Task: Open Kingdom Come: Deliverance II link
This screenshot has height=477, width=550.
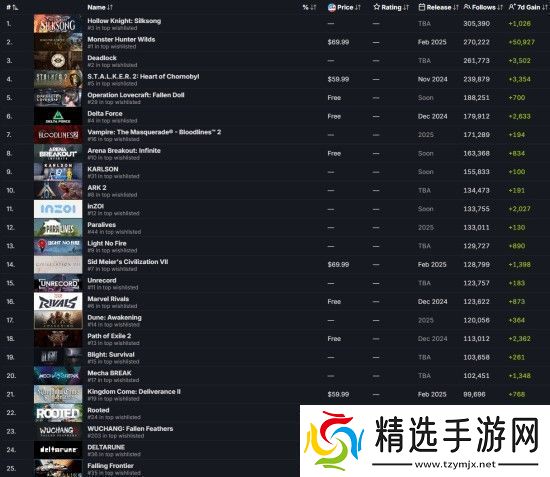Action: pyautogui.click(x=134, y=392)
